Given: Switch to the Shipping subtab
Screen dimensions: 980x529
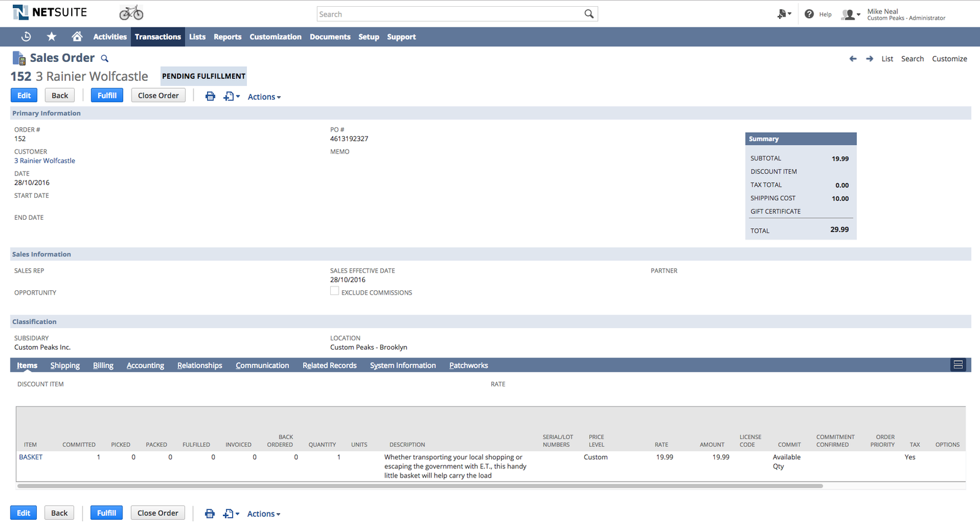Looking at the screenshot, I should point(65,366).
